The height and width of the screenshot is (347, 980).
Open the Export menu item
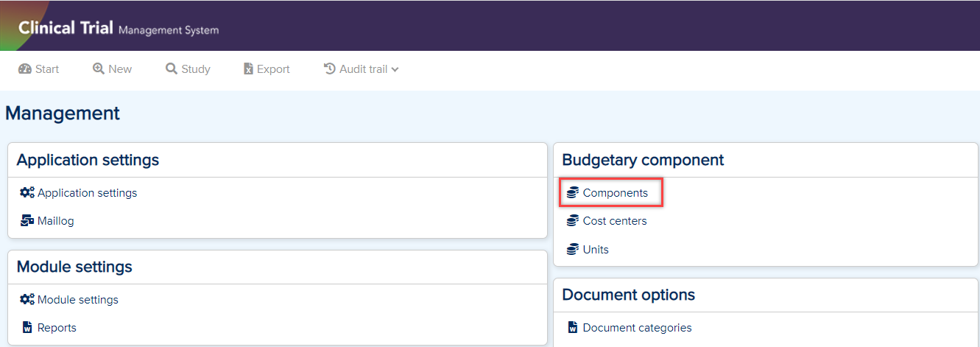[x=267, y=69]
